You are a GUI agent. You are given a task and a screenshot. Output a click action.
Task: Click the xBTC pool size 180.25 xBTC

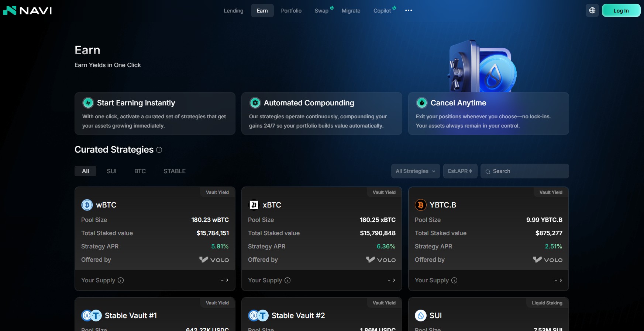pos(378,220)
